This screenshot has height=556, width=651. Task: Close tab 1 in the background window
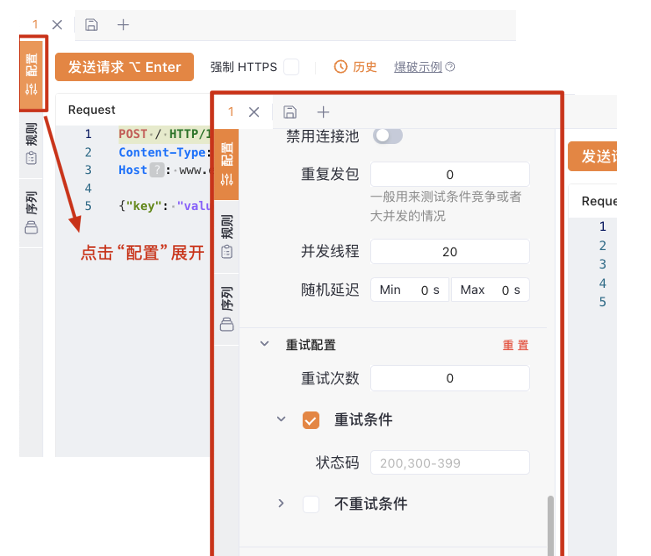coord(57,25)
